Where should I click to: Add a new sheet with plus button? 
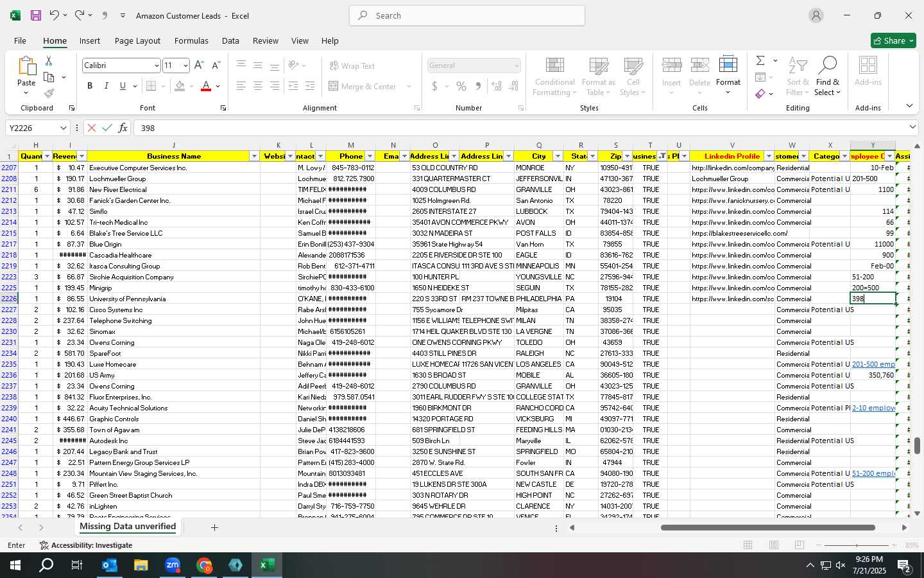(214, 527)
